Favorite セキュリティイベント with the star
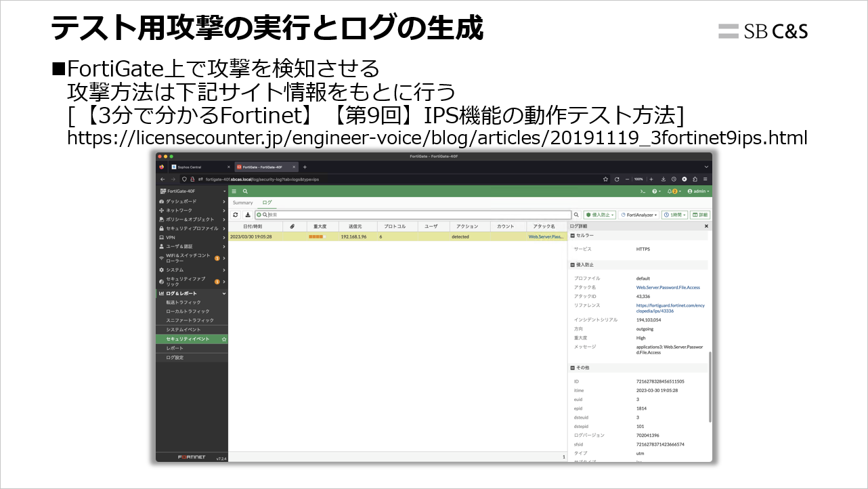The image size is (868, 489). (224, 339)
